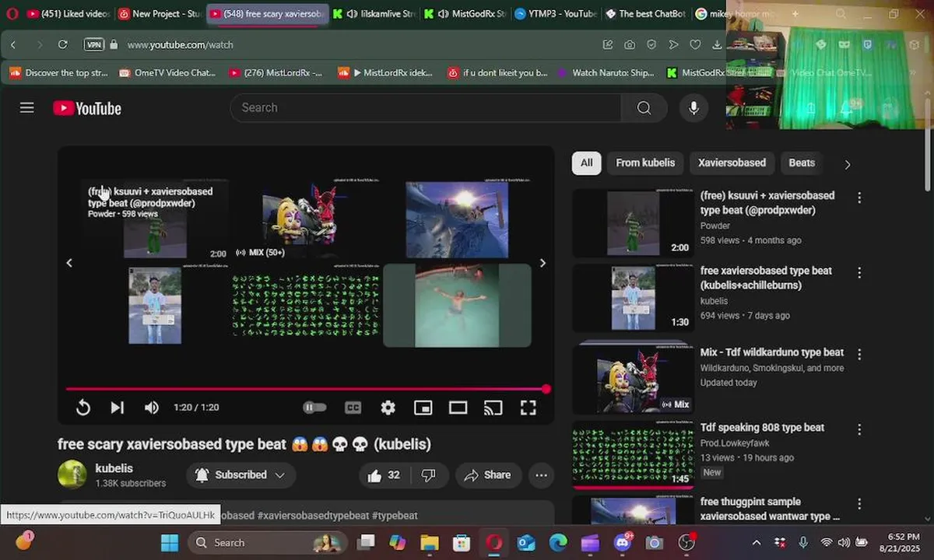Screen dimensions: 934x560
Task: Open options for the Tdf wildkarduno mix
Action: 859,354
